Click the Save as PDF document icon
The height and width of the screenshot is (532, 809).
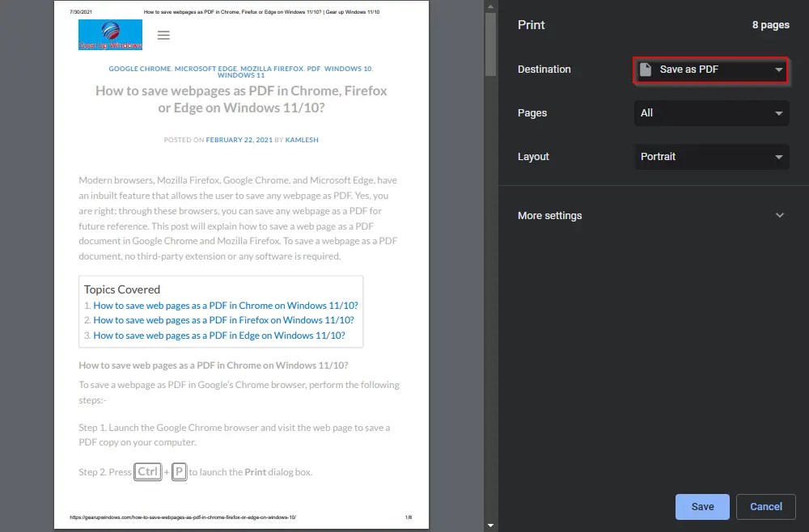click(644, 69)
